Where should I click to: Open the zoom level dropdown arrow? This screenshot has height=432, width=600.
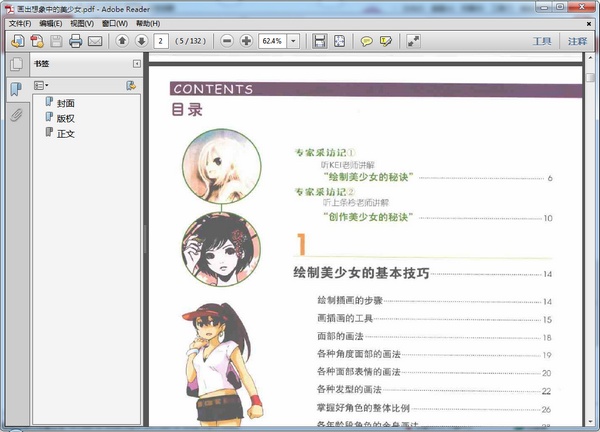[293, 41]
